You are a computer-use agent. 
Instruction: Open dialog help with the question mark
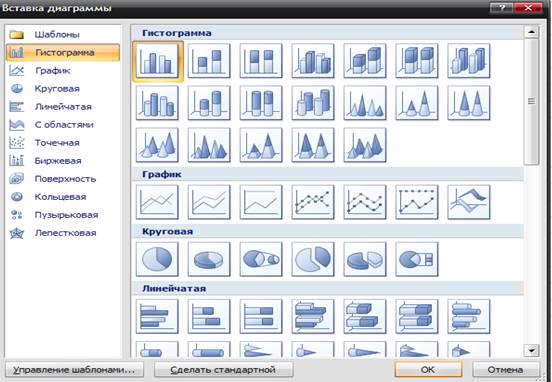[x=501, y=8]
